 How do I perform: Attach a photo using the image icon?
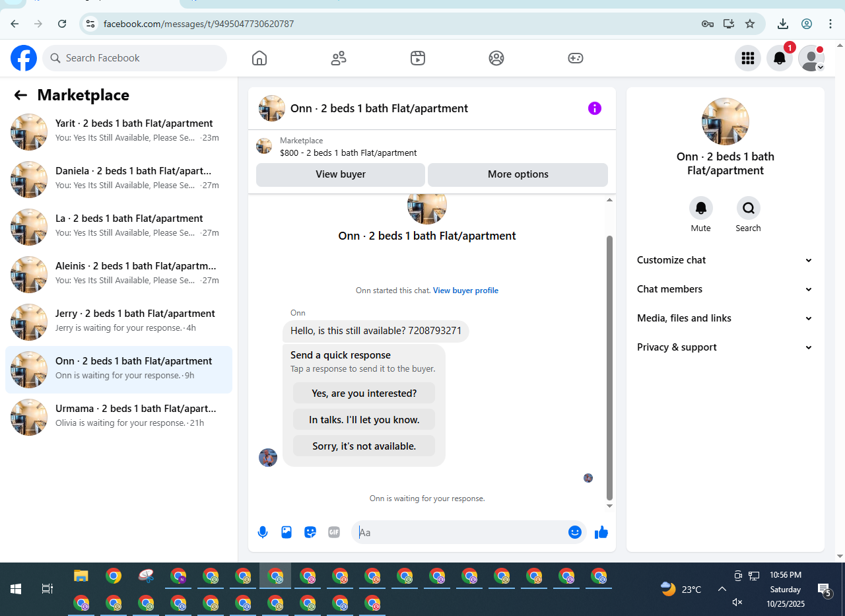click(287, 532)
